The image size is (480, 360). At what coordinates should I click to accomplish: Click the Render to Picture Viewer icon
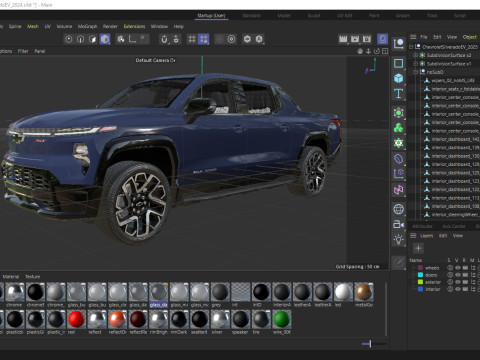[x=355, y=39]
